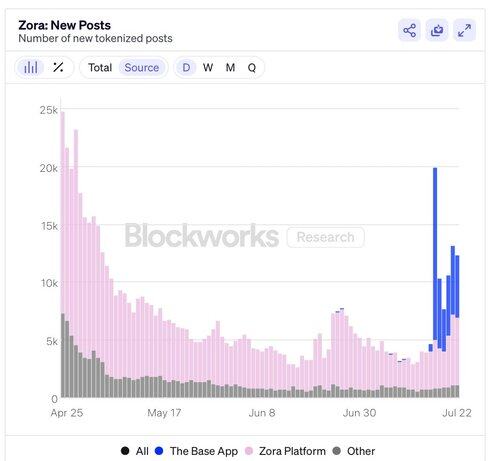This screenshot has height=461, width=500.
Task: Select the Total option
Action: pyautogui.click(x=100, y=68)
